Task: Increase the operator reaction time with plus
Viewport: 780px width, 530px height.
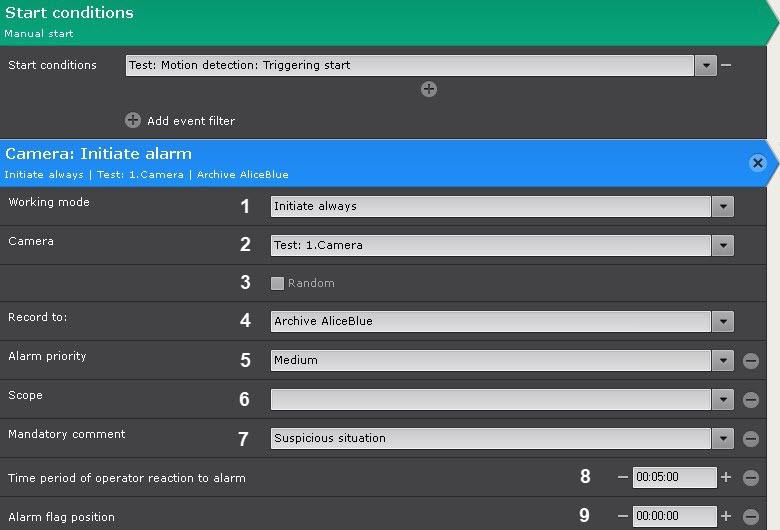Action: [727, 478]
